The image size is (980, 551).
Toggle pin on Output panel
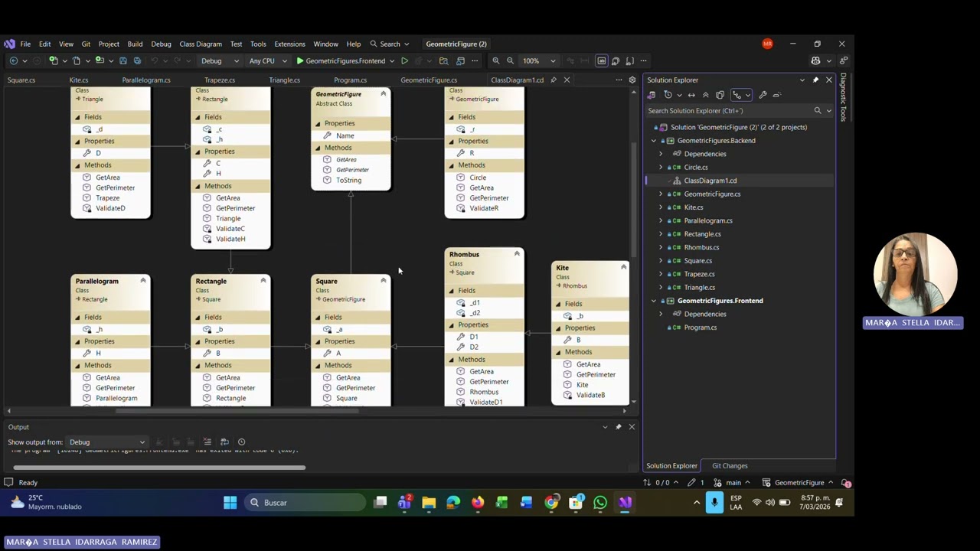[x=618, y=427]
